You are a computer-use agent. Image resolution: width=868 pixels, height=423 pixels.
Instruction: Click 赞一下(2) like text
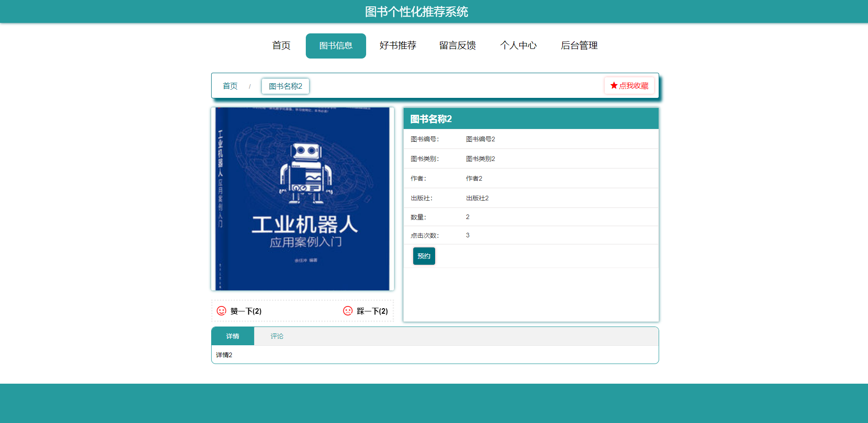pos(246,311)
